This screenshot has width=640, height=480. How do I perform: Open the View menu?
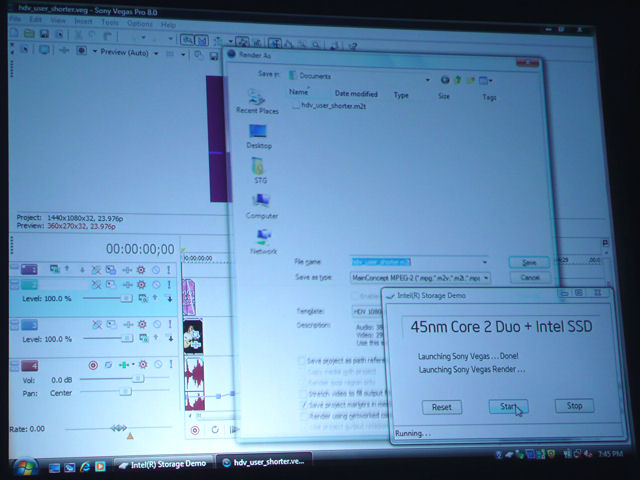(58, 20)
